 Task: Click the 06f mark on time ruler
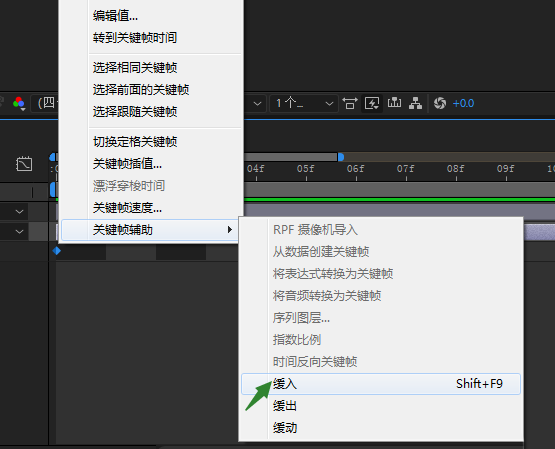[x=355, y=169]
